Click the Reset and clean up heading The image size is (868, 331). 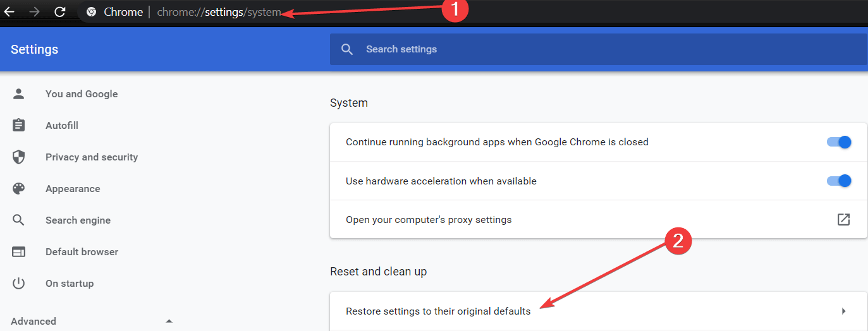378,272
